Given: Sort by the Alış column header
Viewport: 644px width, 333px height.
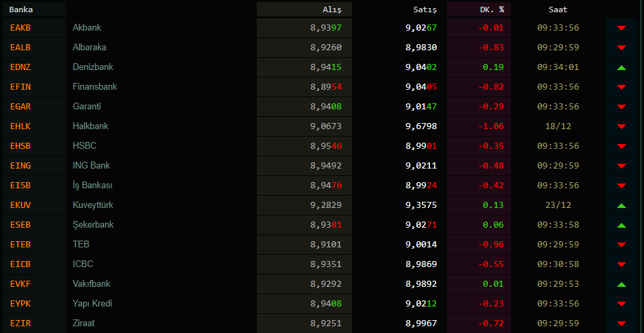Looking at the screenshot, I should point(332,10).
